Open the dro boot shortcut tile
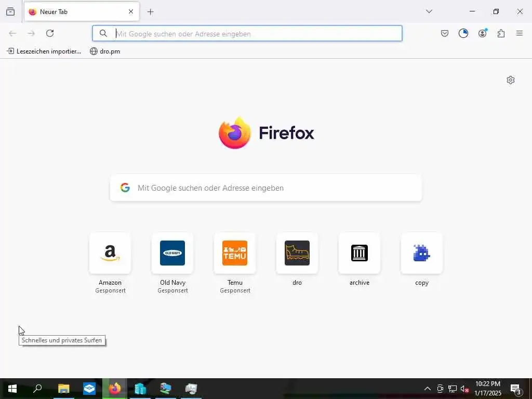The height and width of the screenshot is (399, 532). tap(297, 253)
